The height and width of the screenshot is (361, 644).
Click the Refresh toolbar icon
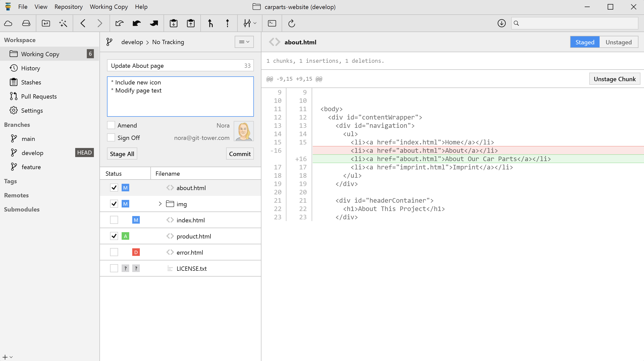(x=291, y=23)
